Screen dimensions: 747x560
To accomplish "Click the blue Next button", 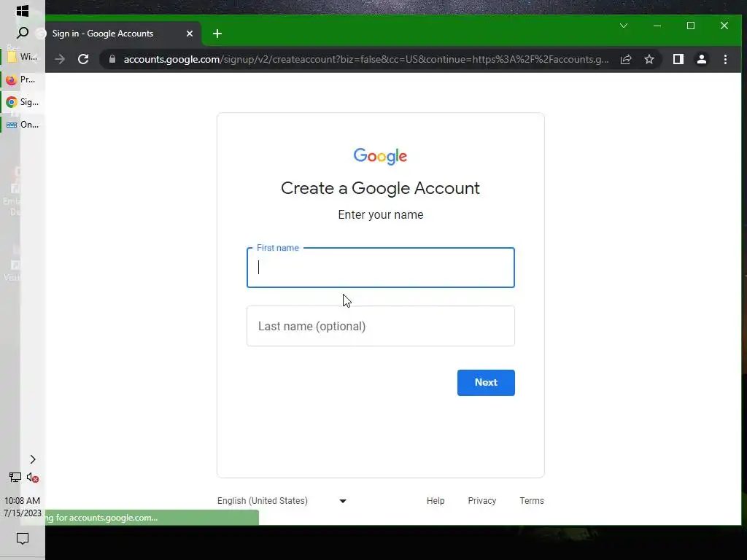I will (486, 382).
